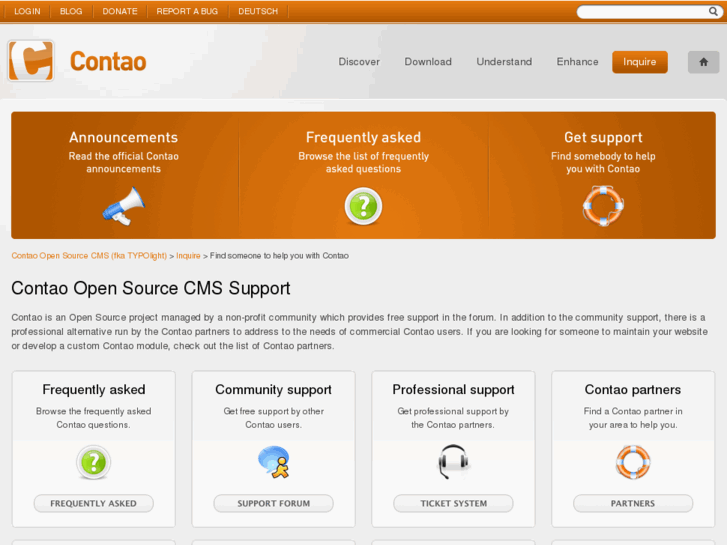Viewport: 727px width, 545px height.
Task: Click the Frequently asked card heading
Action: pos(94,390)
